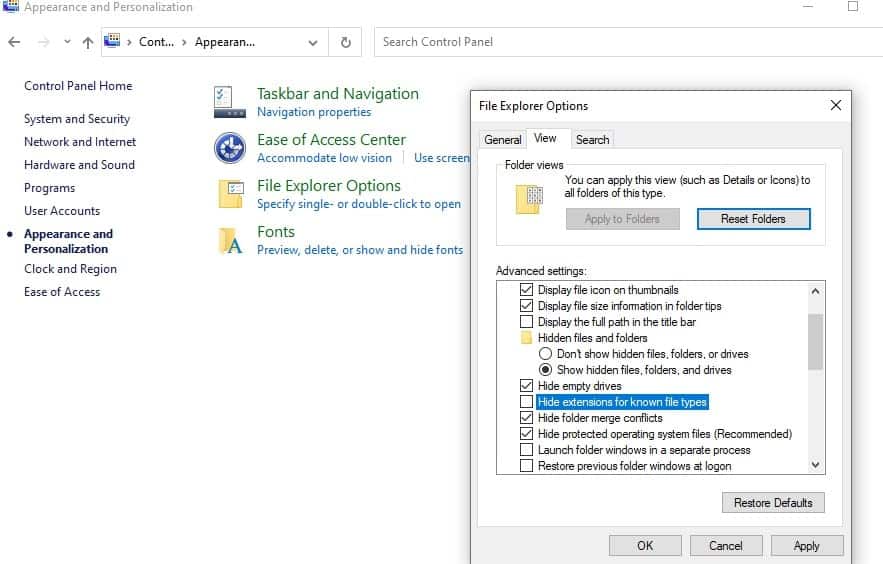Click the File Explorer Options folder icon

pos(230,194)
